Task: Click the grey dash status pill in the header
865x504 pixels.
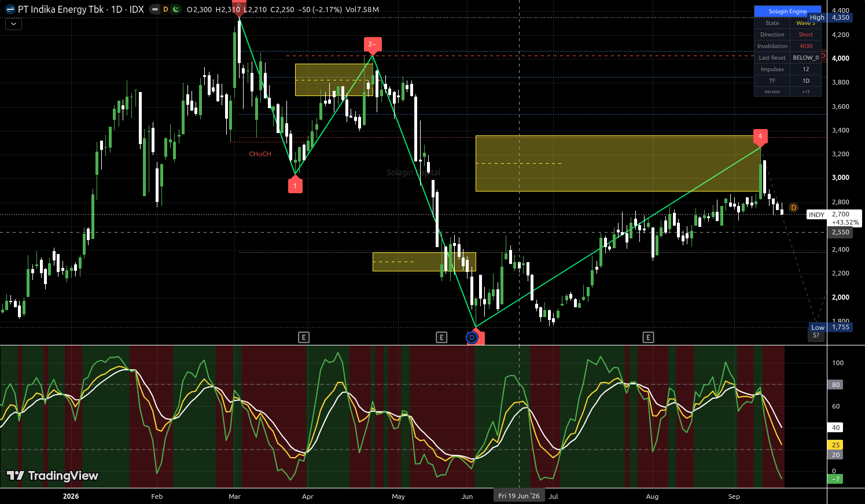Action: (154, 9)
